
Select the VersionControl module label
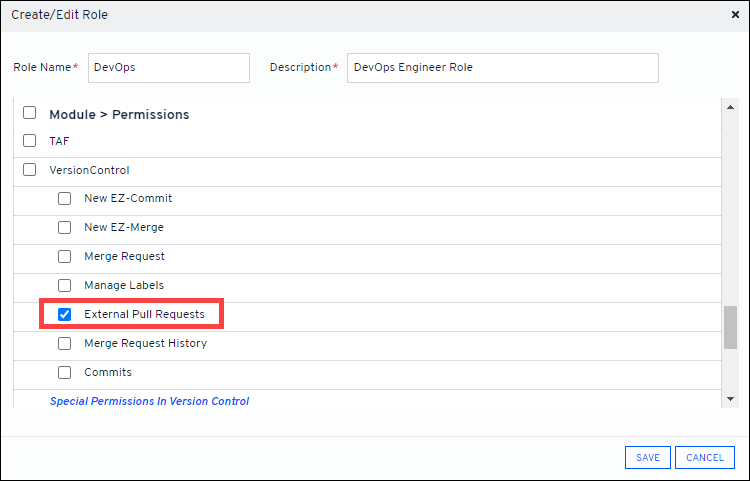[x=89, y=170]
